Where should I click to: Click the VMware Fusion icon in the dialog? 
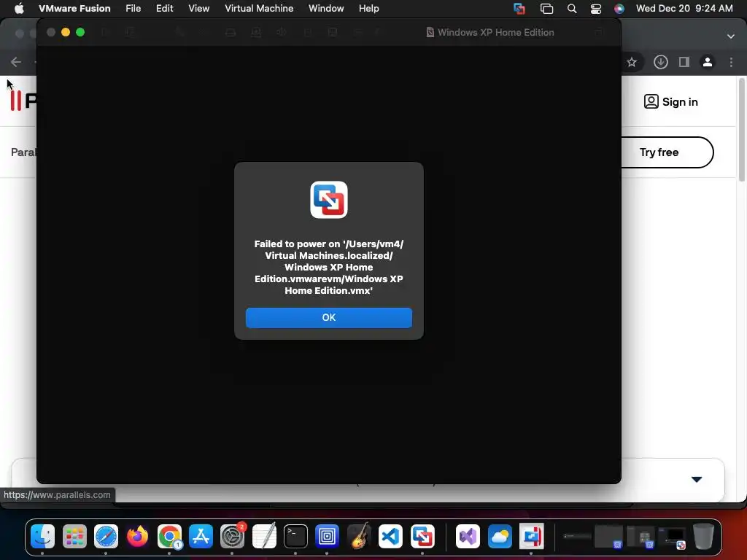(x=329, y=200)
